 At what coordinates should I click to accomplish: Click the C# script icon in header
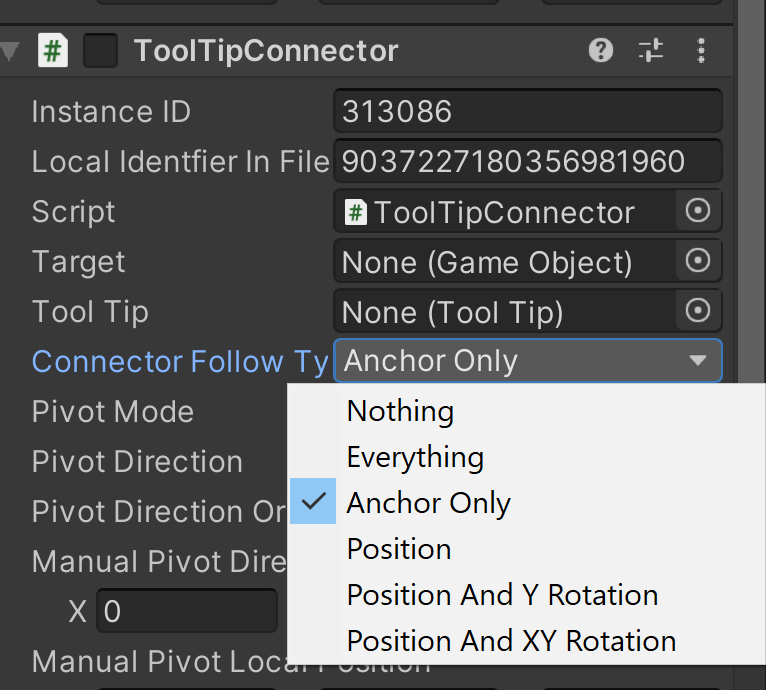point(53,50)
